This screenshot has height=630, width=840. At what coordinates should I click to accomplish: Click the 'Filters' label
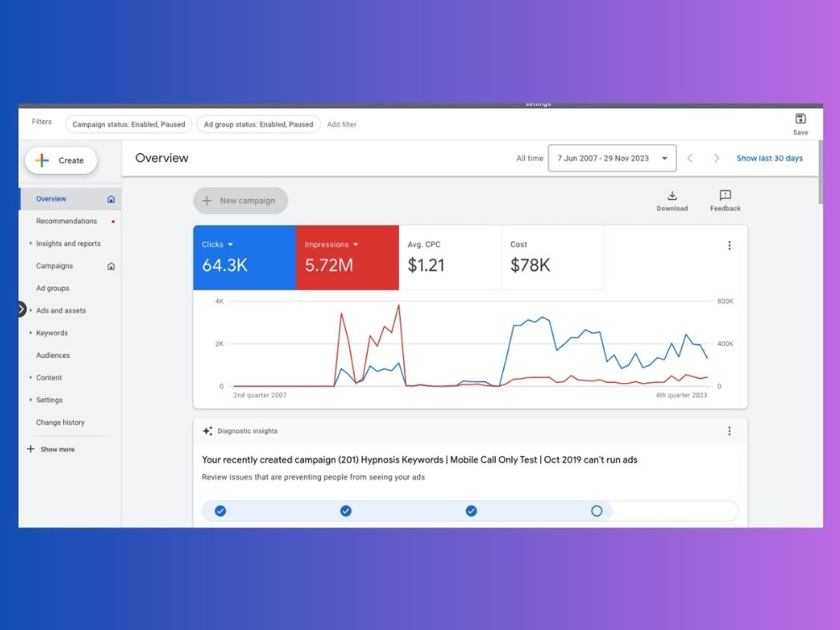click(42, 122)
